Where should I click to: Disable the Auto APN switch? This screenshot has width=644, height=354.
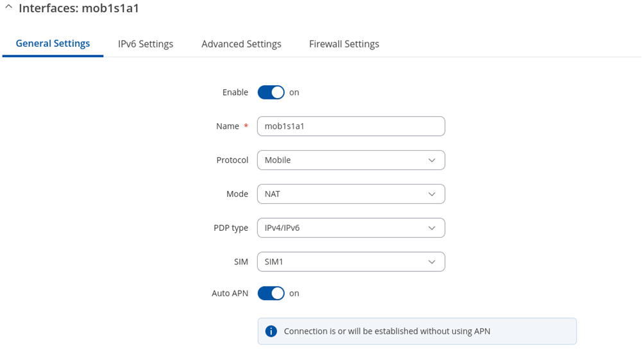point(271,293)
